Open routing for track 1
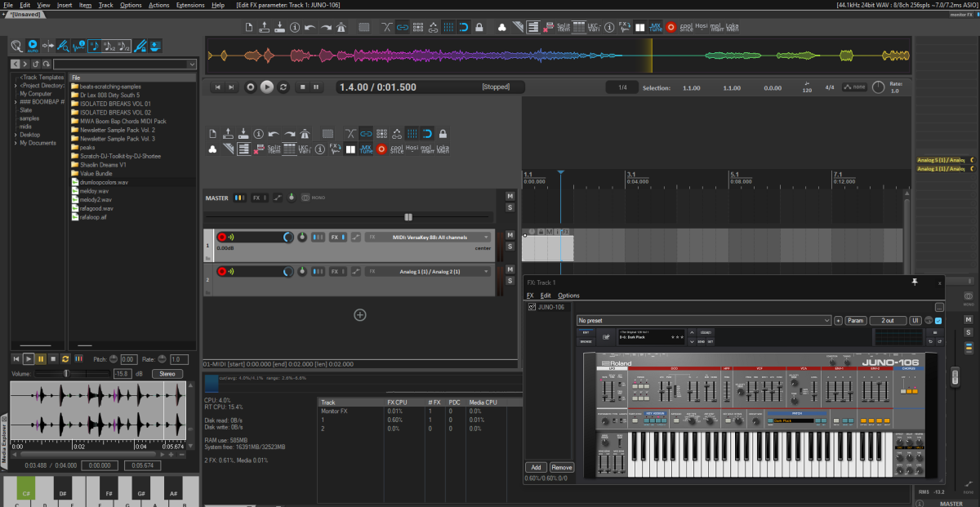Viewport: 980px width, 507px height. (318, 237)
